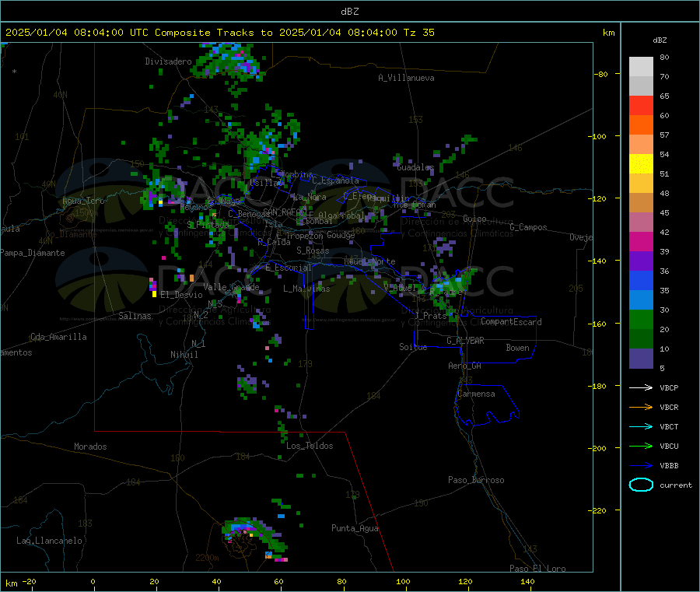The height and width of the screenshot is (592, 700).
Task: Click the G_Campos map label
Action: pos(528,227)
